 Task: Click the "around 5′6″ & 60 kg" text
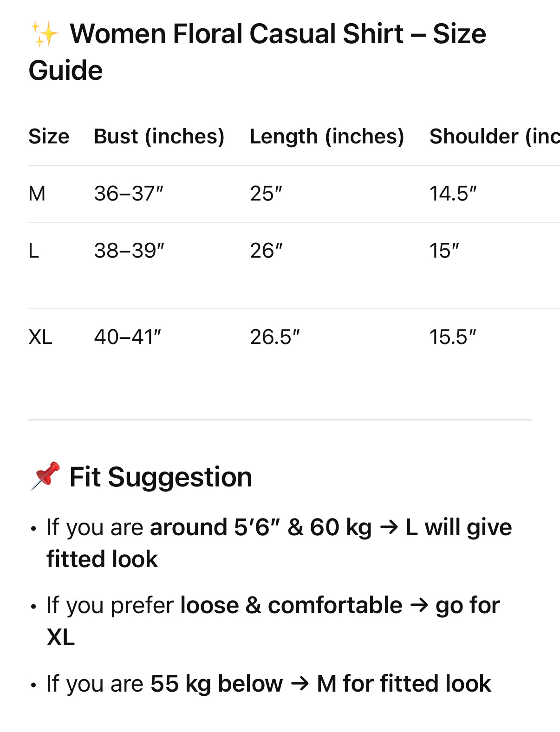click(260, 527)
